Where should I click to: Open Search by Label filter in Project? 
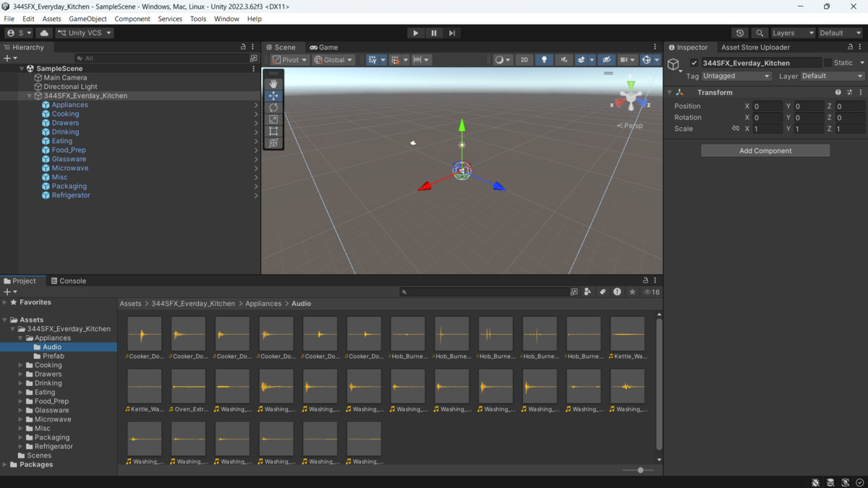tap(603, 292)
